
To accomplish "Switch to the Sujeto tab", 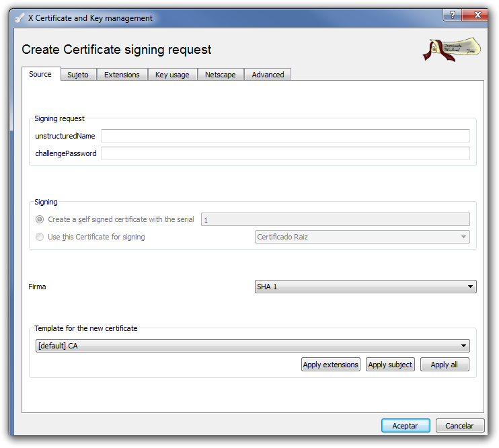I will tap(78, 75).
